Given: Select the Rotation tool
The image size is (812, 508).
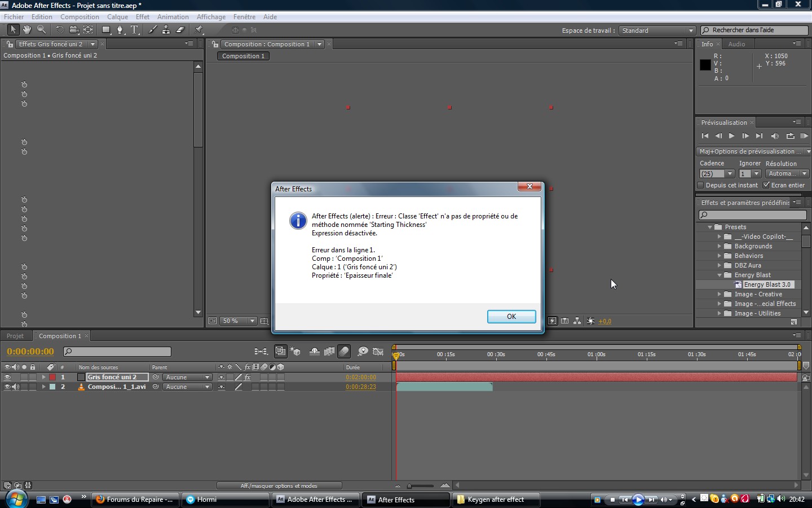Looking at the screenshot, I should click(60, 30).
